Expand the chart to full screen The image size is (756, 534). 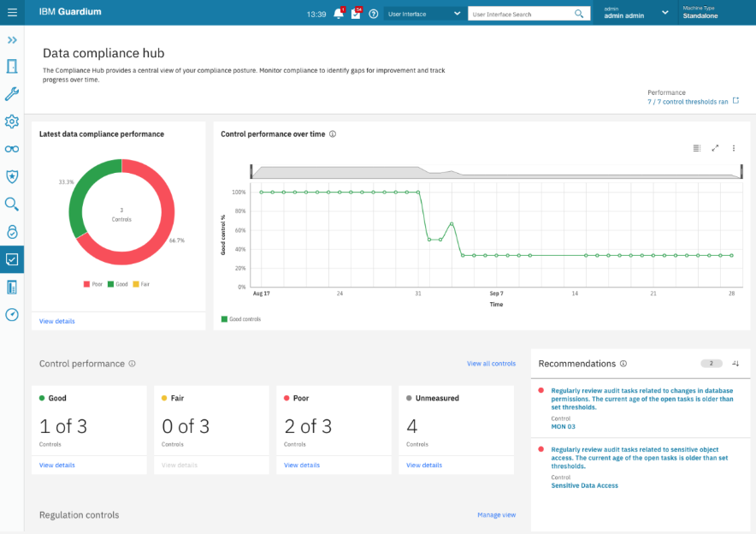715,148
